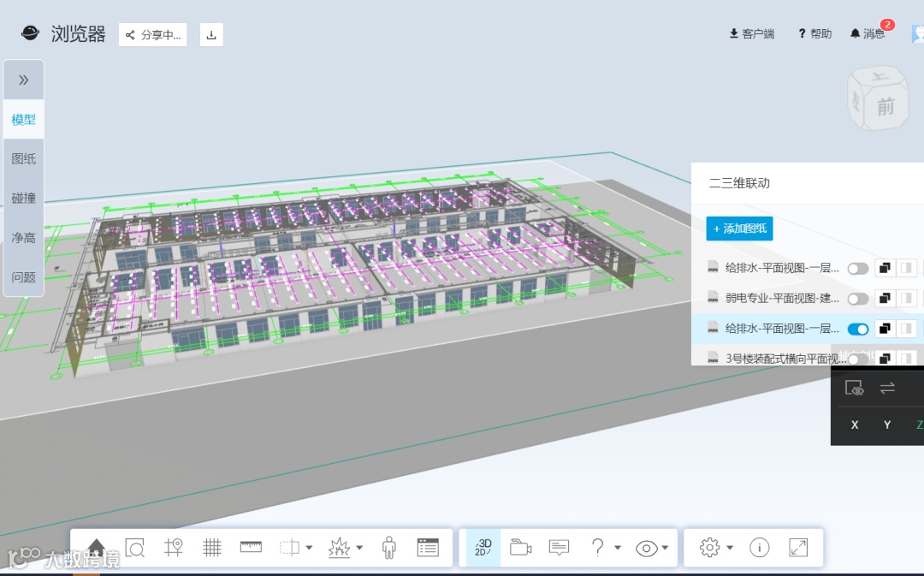Open the 碰撞 sidebar tab
Screen dimensions: 924x576
pos(24,198)
